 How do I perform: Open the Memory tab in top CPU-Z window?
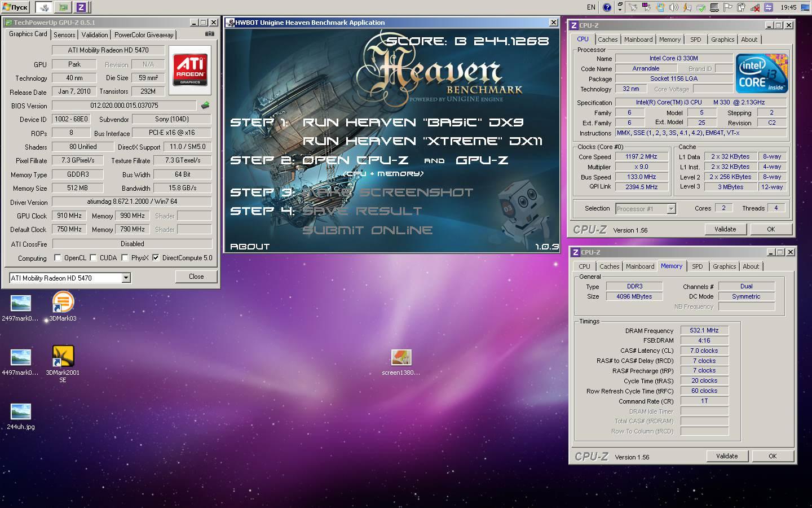tap(670, 40)
